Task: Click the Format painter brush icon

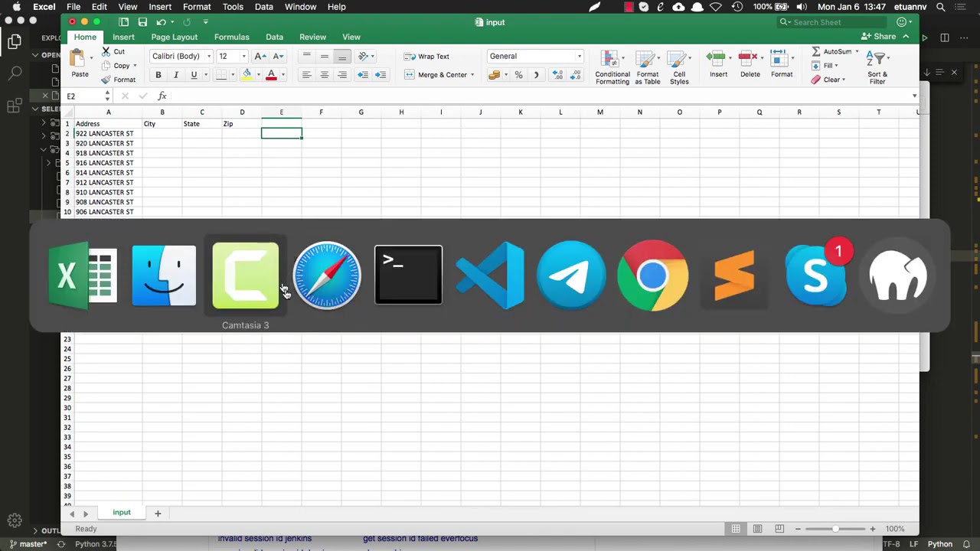Action: tap(106, 80)
